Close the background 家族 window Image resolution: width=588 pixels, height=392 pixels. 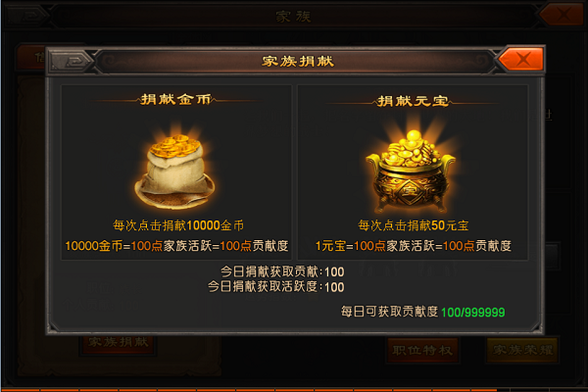(563, 15)
